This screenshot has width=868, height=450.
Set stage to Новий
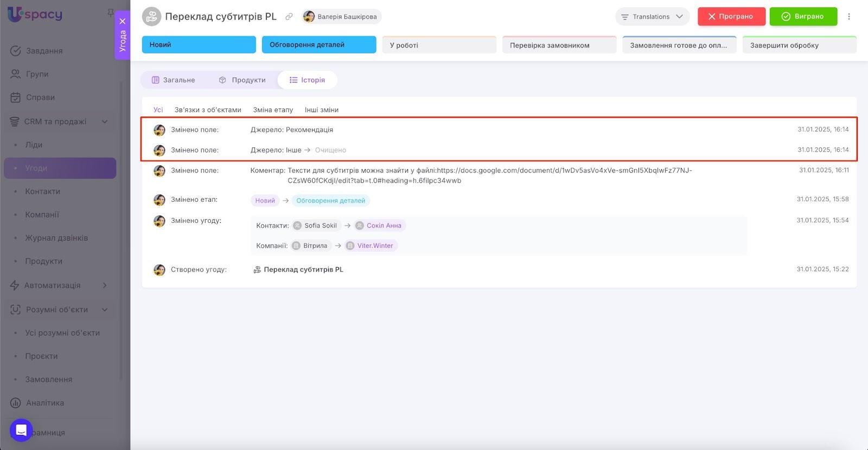(199, 45)
